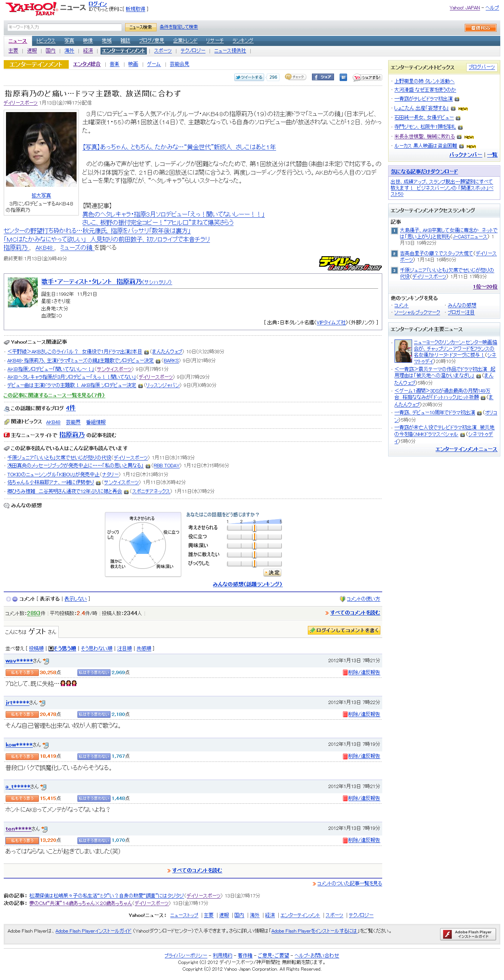The width and height of the screenshot is (504, 980).
Task: Click the 新規取得 ID registration link
Action: 135,9
